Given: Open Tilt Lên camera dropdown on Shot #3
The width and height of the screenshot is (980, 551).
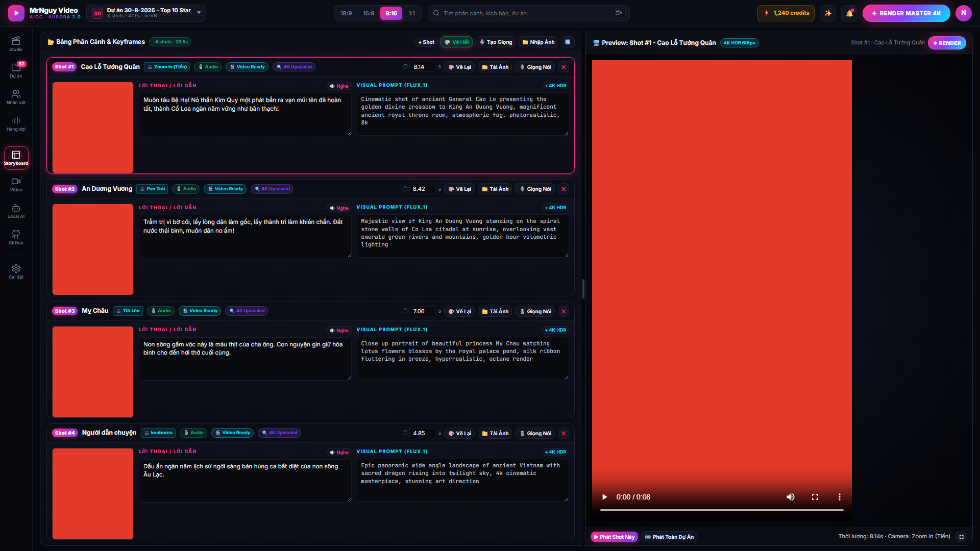Looking at the screenshot, I should tap(128, 311).
